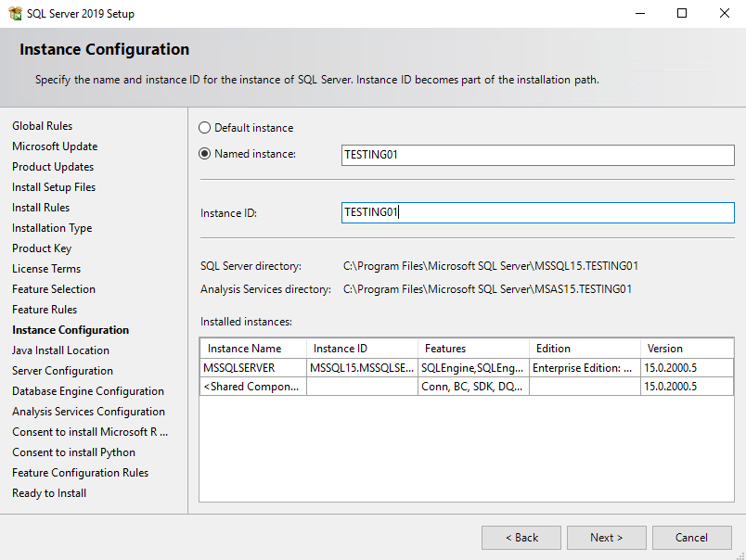This screenshot has width=746, height=560.
Task: Select the Default instance radio button
Action: coord(204,128)
